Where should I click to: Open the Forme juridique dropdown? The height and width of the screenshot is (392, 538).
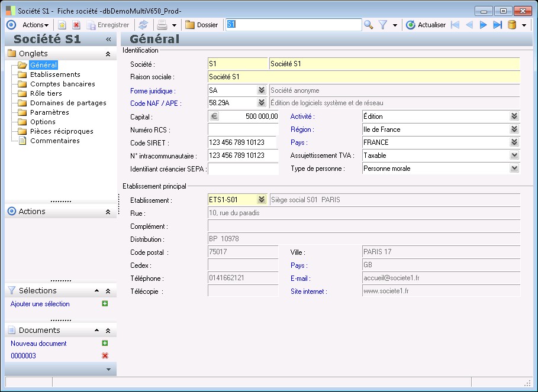(x=261, y=90)
